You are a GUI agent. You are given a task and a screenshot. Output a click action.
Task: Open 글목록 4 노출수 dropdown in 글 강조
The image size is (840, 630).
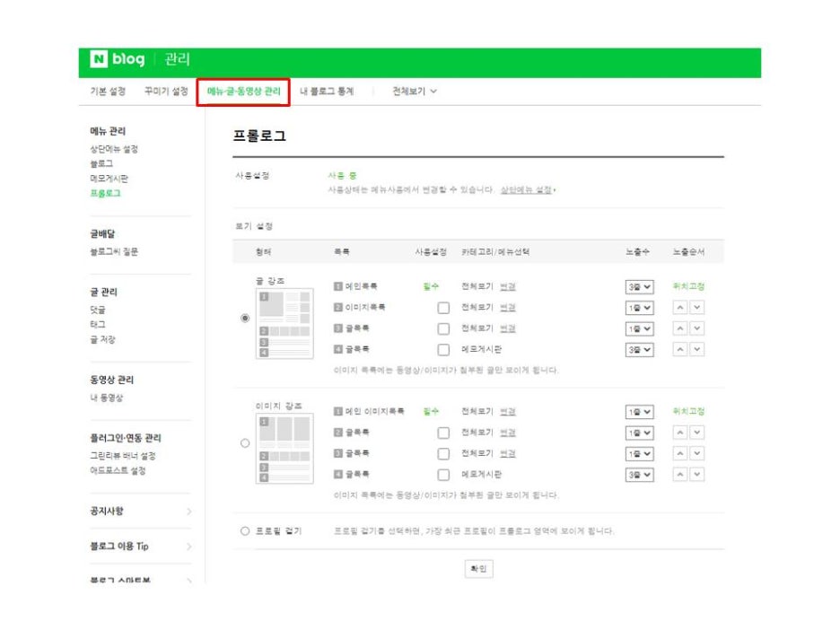(640, 349)
